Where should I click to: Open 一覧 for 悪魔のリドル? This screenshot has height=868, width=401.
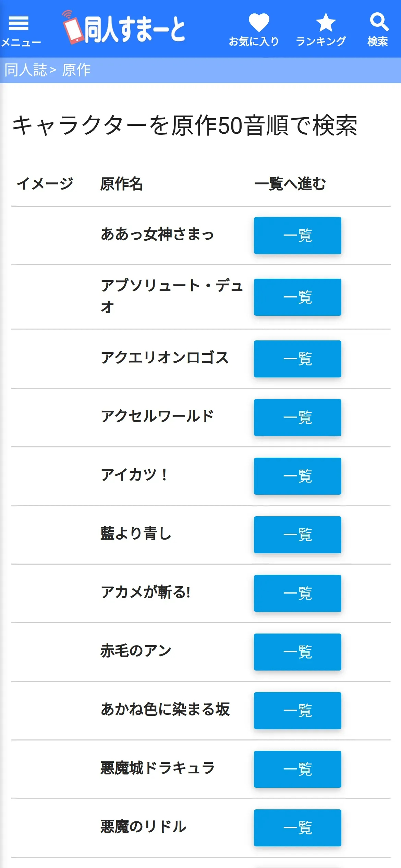pyautogui.click(x=297, y=828)
